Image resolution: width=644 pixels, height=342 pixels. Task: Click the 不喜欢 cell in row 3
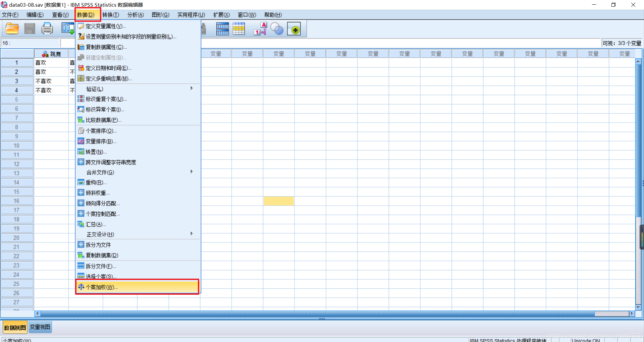tap(51, 81)
